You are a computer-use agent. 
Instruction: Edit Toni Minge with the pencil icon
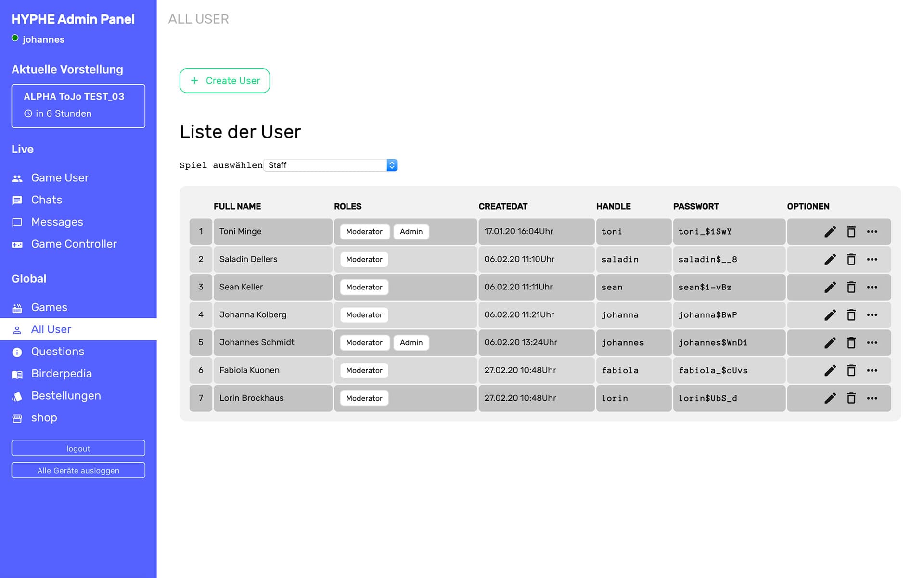click(x=830, y=231)
